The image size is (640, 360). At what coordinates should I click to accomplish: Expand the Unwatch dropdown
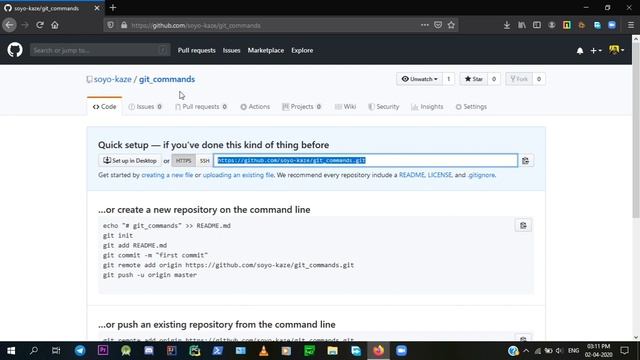[x=420, y=79]
